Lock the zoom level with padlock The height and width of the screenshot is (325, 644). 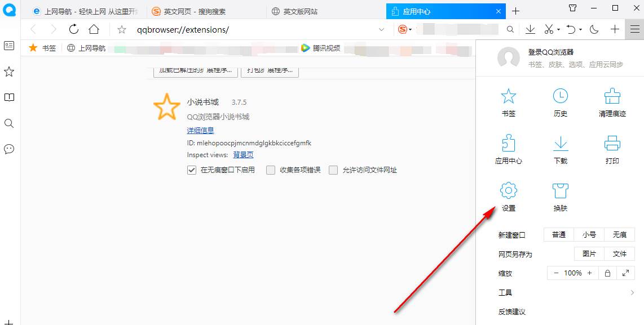tap(607, 273)
